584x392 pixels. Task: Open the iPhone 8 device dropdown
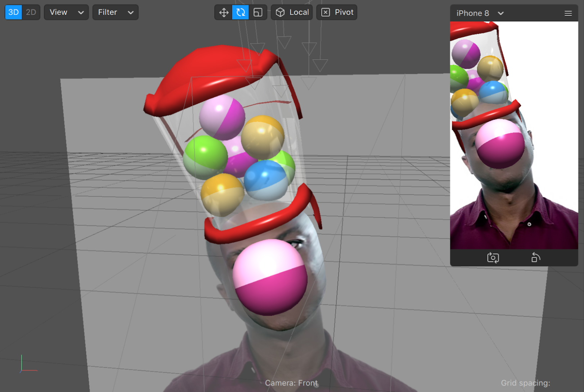coord(480,13)
